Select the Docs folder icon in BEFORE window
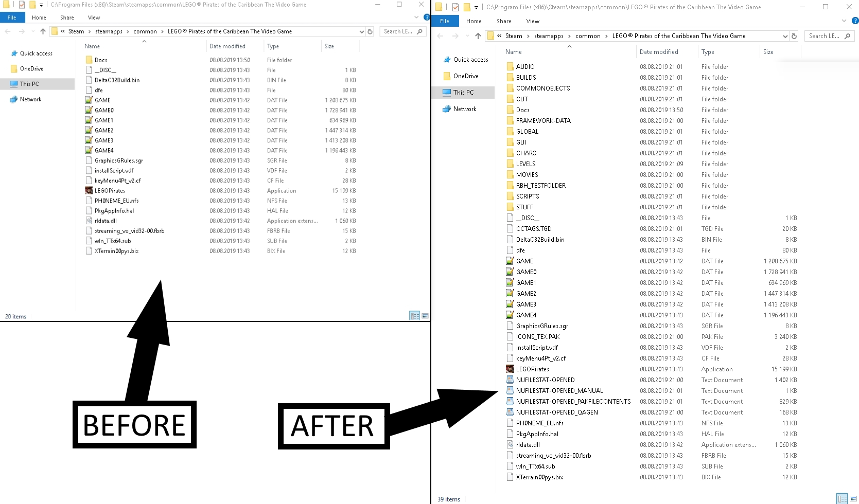The width and height of the screenshot is (859, 504). point(89,60)
